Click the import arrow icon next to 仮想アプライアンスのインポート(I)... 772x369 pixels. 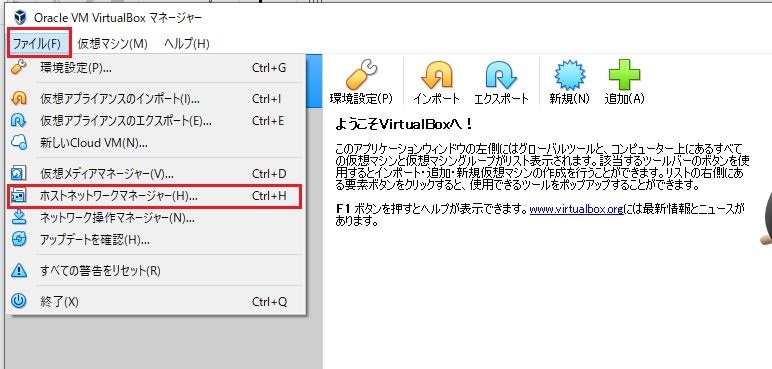(x=19, y=99)
